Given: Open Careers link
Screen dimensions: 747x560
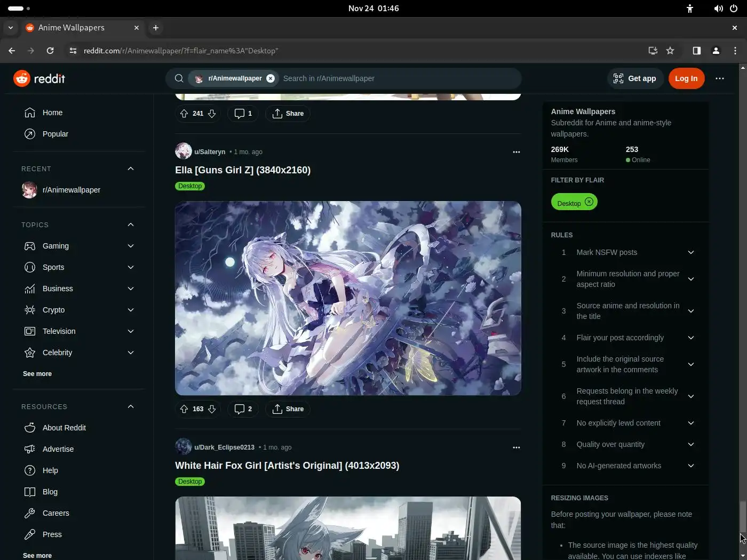Looking at the screenshot, I should click(79, 513).
